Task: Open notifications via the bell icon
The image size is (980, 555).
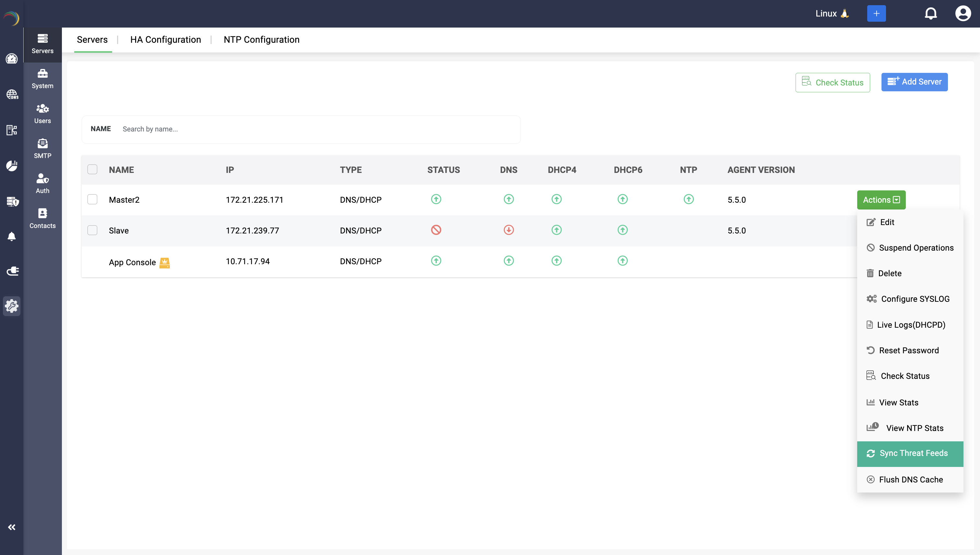Action: click(931, 13)
